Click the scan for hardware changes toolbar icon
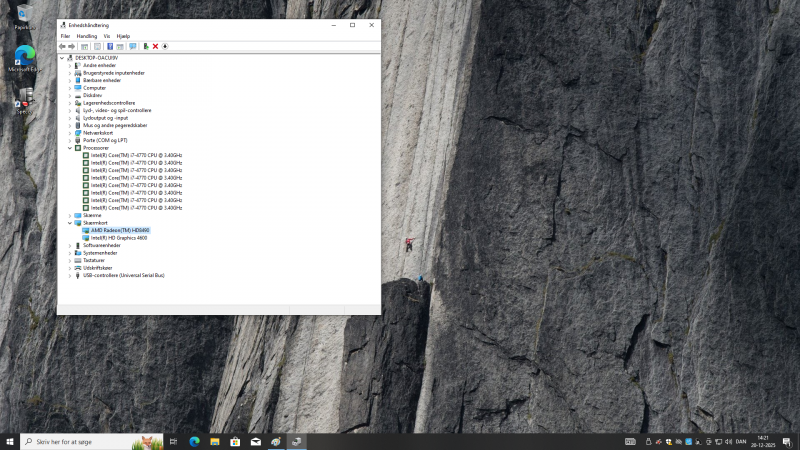 coord(132,46)
